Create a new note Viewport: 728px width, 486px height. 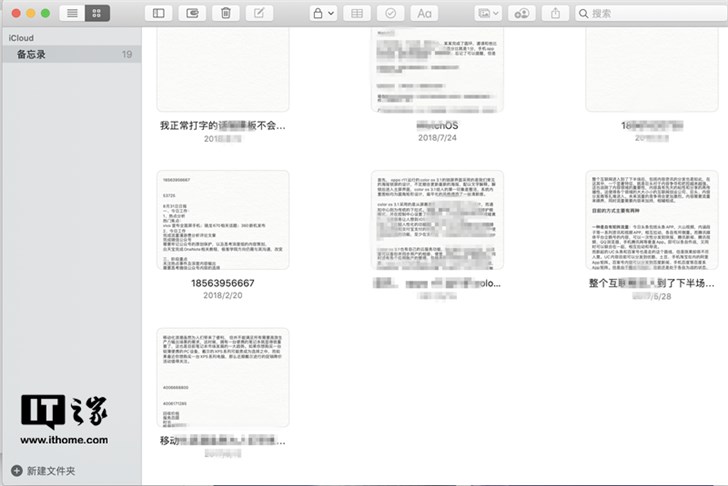pos(259,13)
